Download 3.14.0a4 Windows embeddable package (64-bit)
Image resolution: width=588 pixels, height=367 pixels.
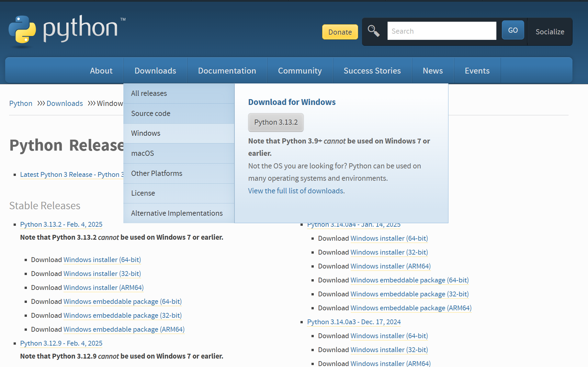point(410,280)
